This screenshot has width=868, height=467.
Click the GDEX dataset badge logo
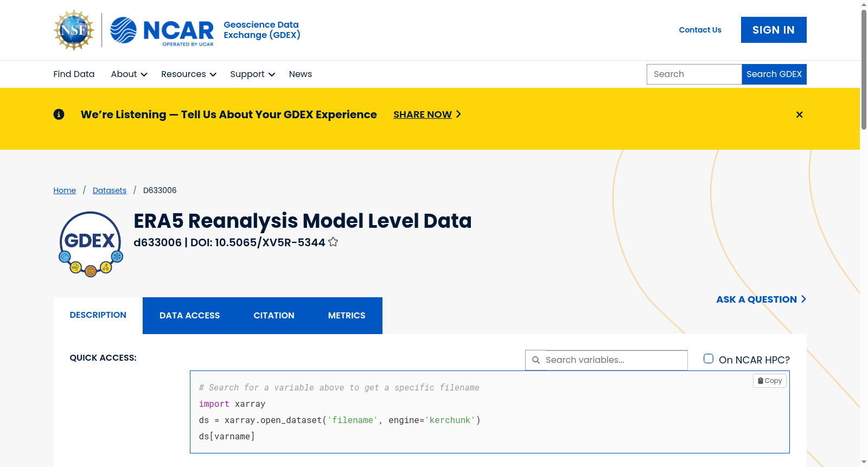[91, 244]
